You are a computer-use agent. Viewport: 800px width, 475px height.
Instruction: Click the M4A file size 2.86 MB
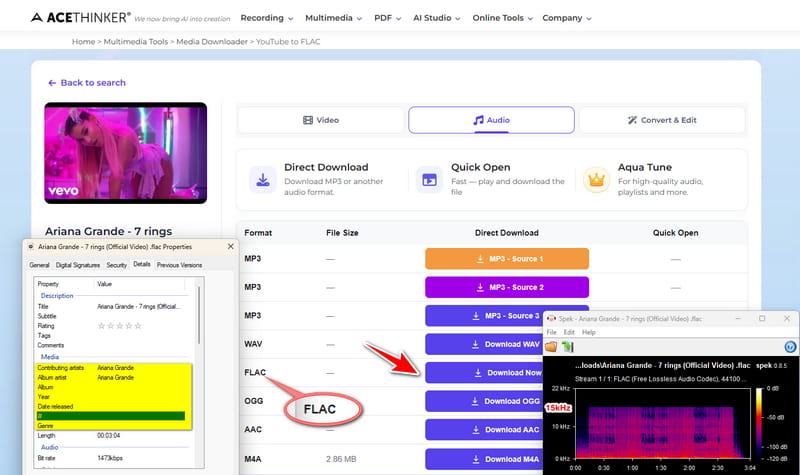click(x=341, y=459)
